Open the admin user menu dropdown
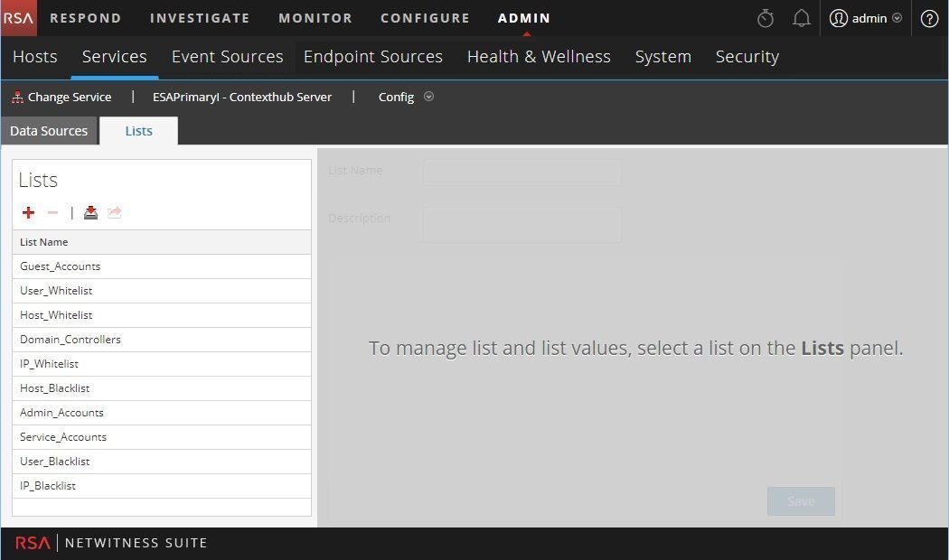The width and height of the screenshot is (949, 560). [865, 18]
